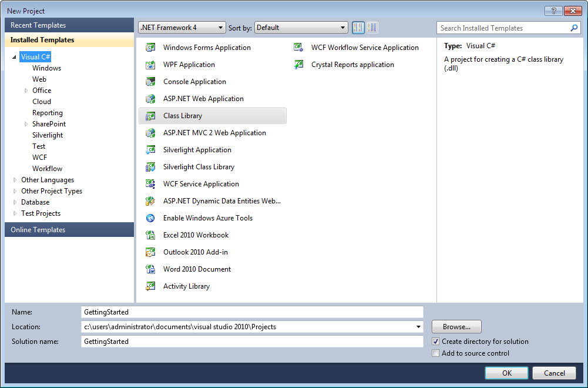Select the Activity Library label
This screenshot has height=388, width=588.
186,286
